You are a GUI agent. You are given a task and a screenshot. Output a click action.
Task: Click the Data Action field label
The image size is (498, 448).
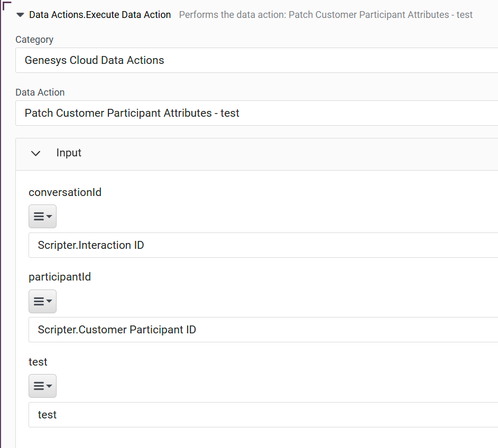pyautogui.click(x=40, y=92)
